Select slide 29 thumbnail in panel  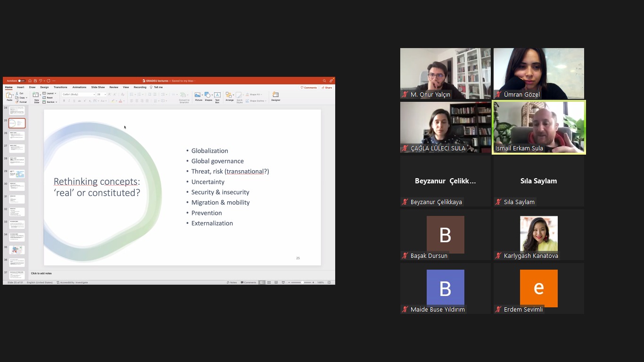click(x=17, y=174)
